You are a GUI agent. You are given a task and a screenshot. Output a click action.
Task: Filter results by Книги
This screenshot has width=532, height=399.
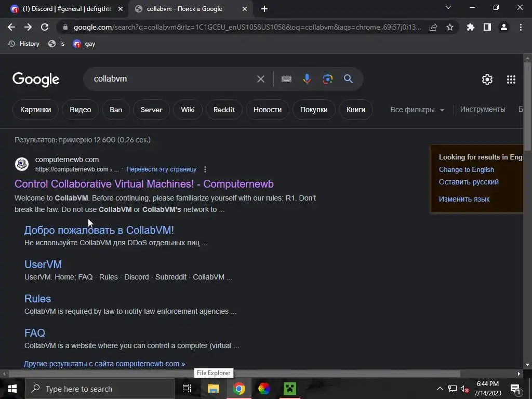356,110
